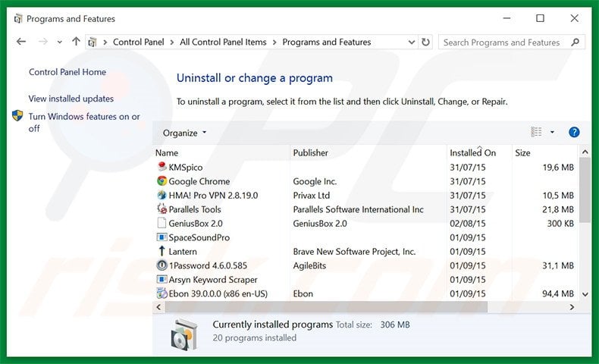Click the Programs and Features title icon
The width and height of the screenshot is (599, 364).
[x=18, y=19]
